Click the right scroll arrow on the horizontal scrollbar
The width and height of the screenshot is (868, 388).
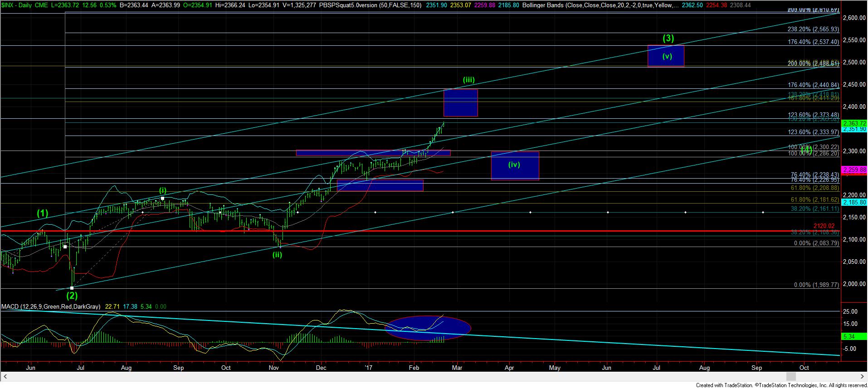click(x=863, y=377)
